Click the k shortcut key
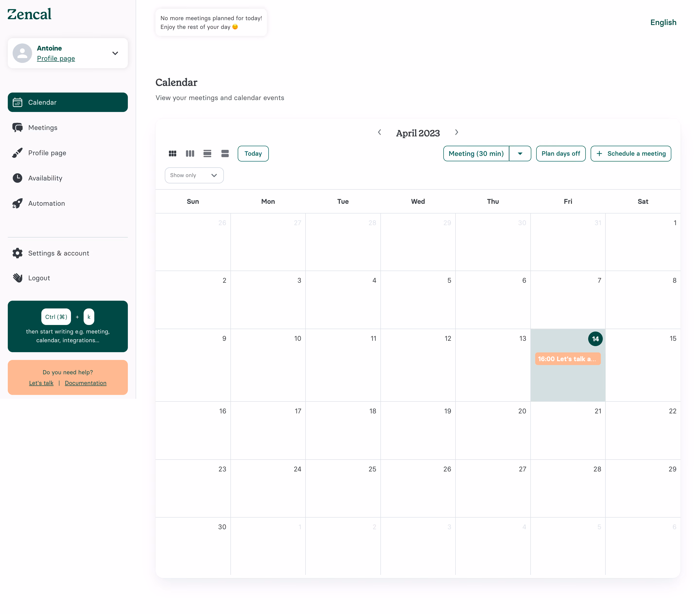This screenshot has width=700, height=614. click(x=89, y=317)
